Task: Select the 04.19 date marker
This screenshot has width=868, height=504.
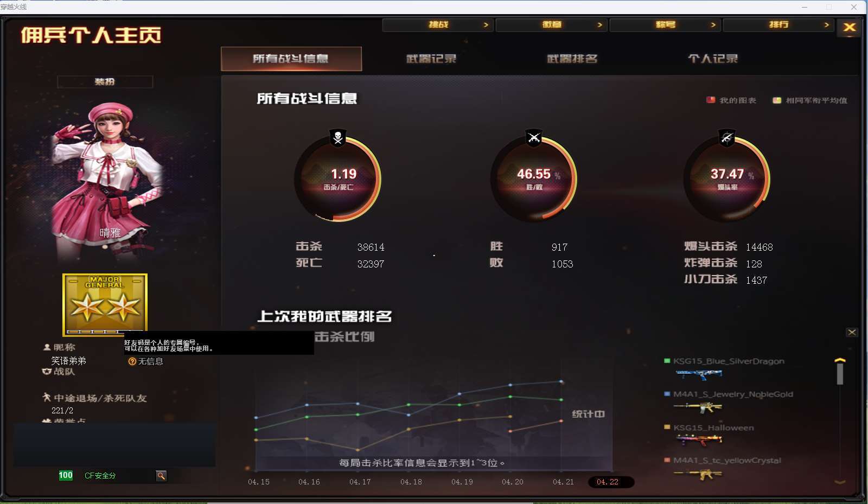Action: tap(462, 482)
